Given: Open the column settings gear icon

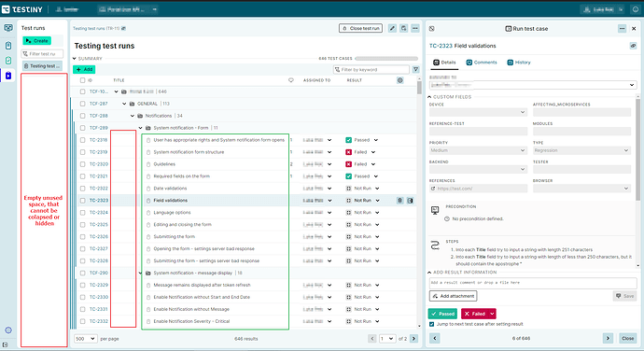Looking at the screenshot, I should [x=400, y=80].
